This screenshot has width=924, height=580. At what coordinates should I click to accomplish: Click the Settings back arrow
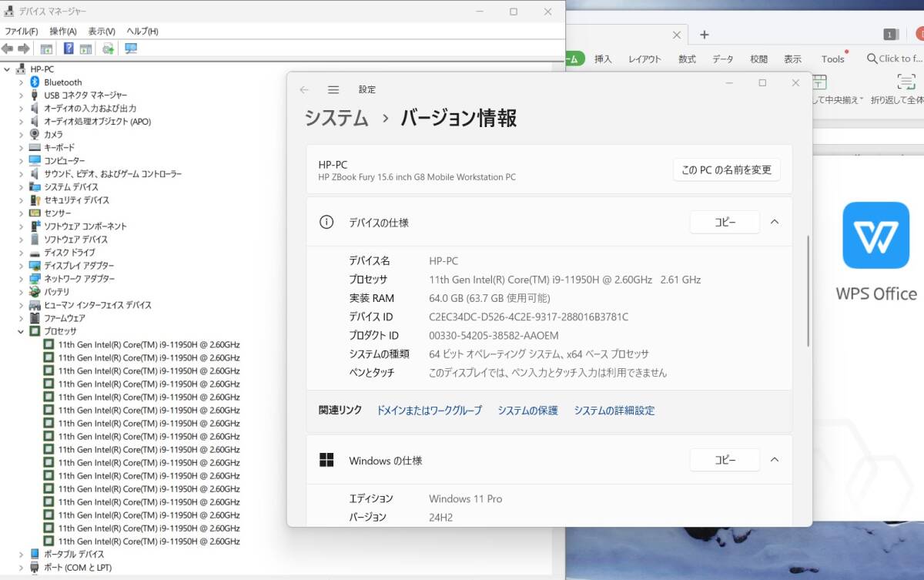pyautogui.click(x=304, y=89)
